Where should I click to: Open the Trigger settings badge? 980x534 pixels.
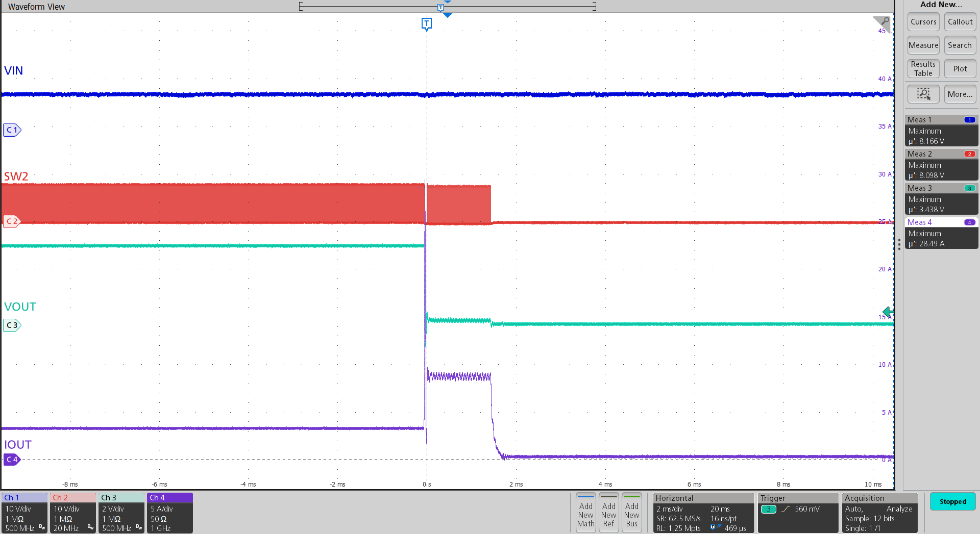(798, 513)
